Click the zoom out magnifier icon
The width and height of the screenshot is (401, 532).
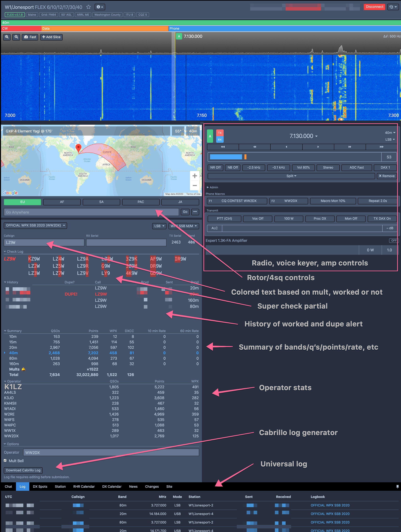(16, 37)
